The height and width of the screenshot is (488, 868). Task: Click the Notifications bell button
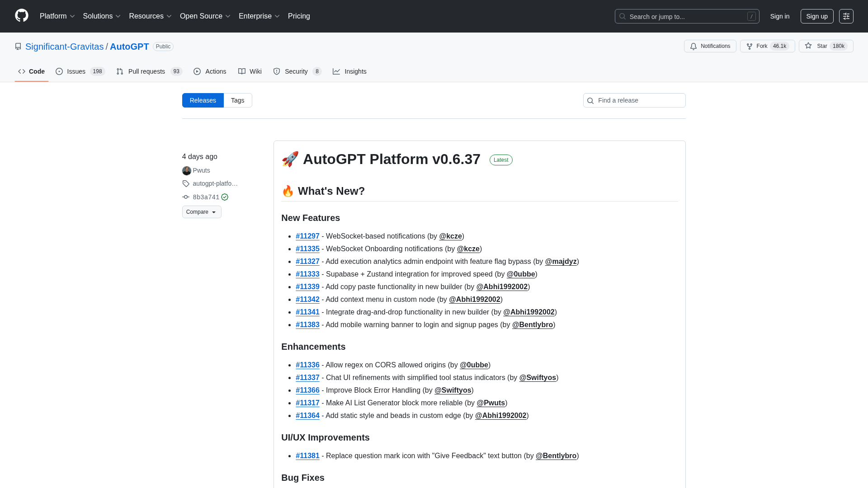click(x=710, y=46)
